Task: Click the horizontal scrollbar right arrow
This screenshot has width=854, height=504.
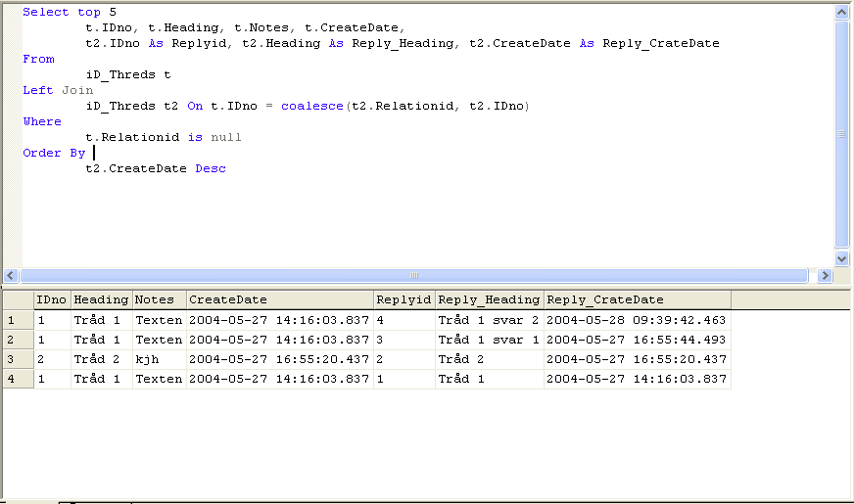Action: coord(825,275)
